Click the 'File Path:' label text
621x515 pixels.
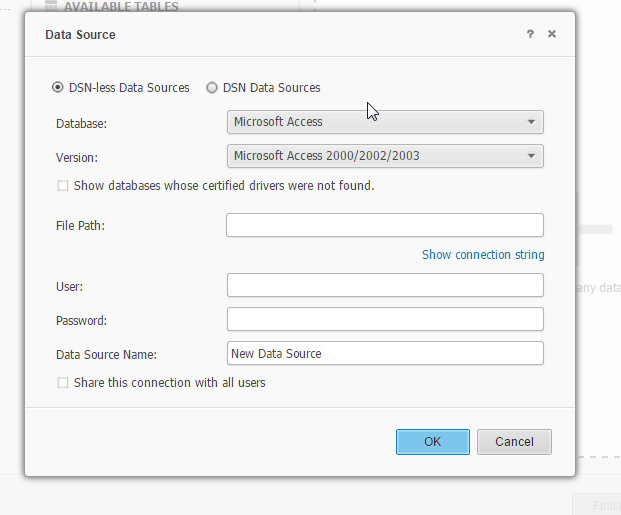(81, 226)
